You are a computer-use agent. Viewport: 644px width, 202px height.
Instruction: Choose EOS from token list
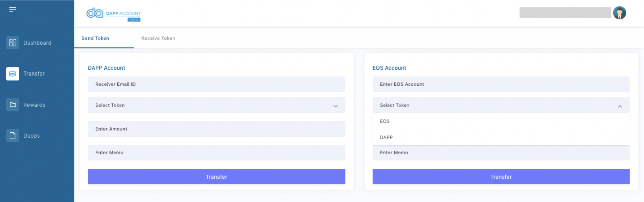click(385, 122)
